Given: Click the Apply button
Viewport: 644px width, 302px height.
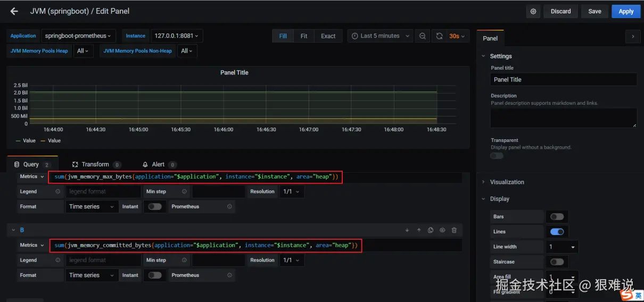Looking at the screenshot, I should click(626, 11).
